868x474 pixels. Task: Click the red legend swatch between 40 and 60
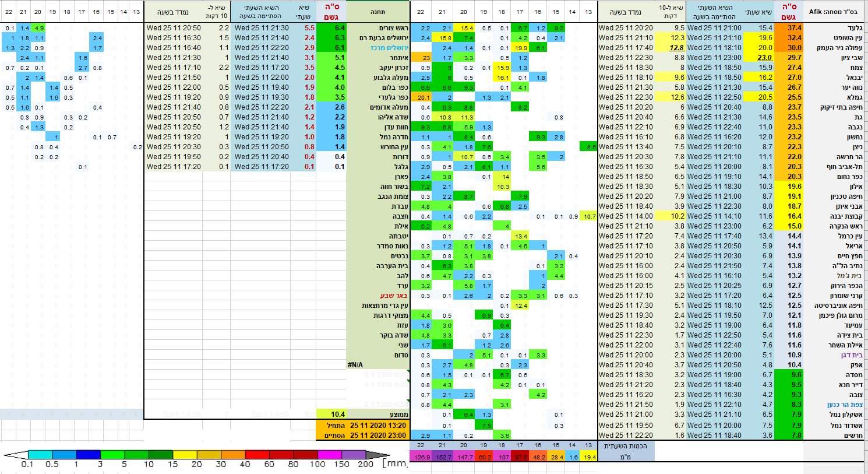(257, 455)
